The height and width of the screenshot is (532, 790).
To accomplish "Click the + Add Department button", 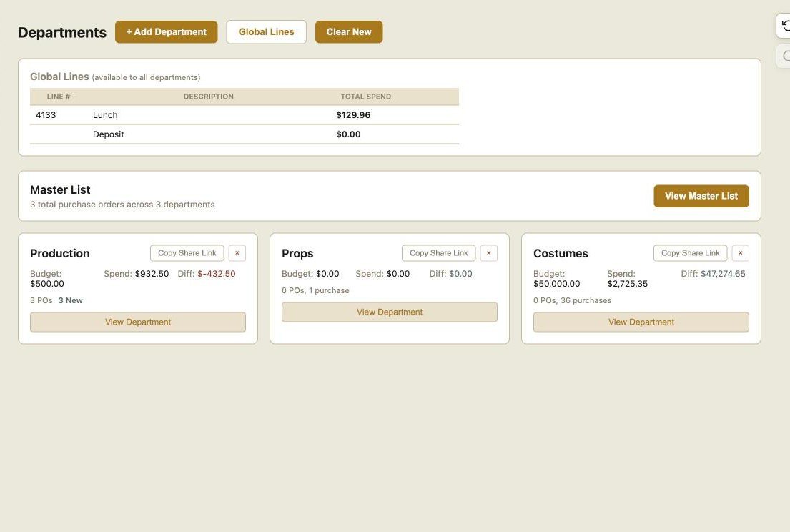I will (167, 31).
